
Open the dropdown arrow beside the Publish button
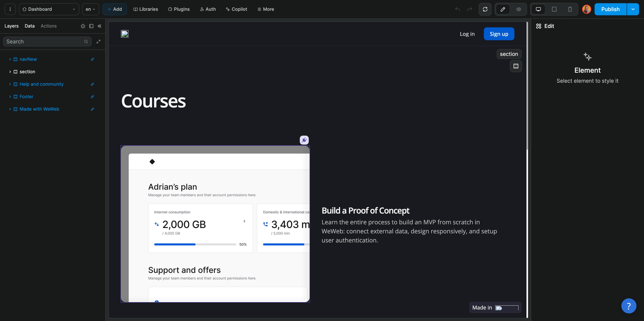pyautogui.click(x=633, y=9)
